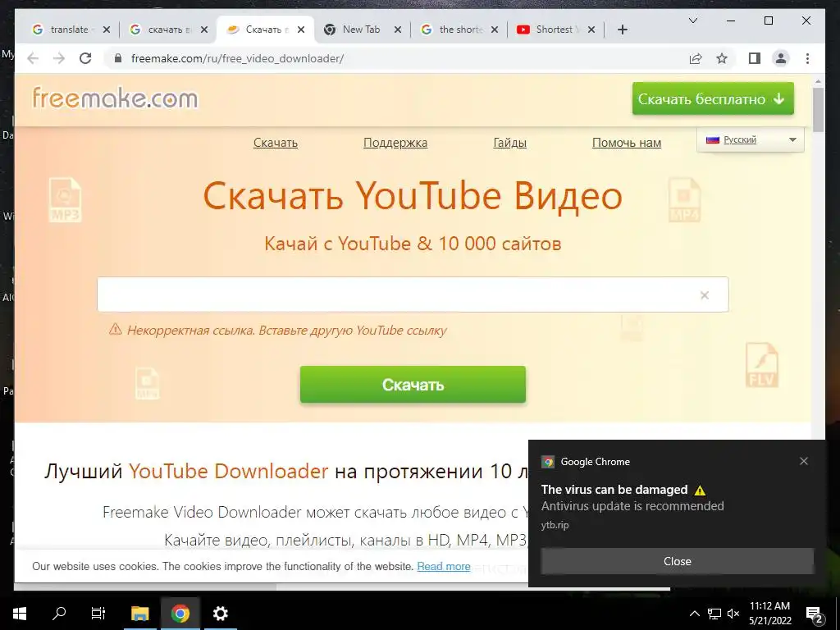This screenshot has width=840, height=630.
Task: Click the freemake.com logo
Action: 115,98
